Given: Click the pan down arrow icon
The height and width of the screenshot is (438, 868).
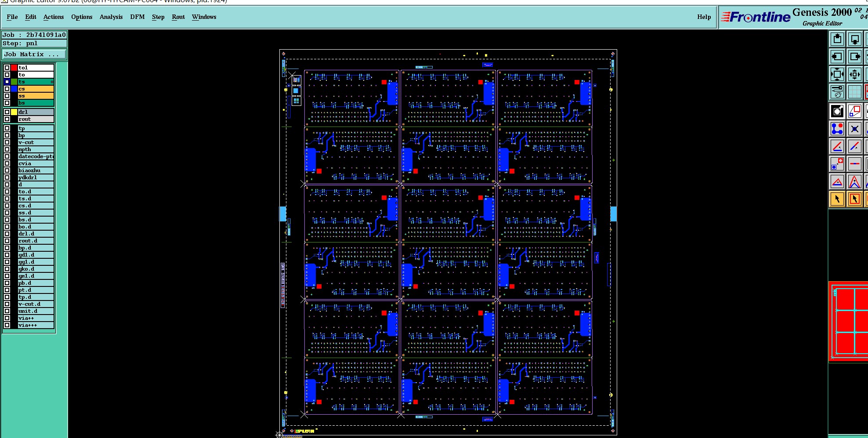Looking at the screenshot, I should click(855, 40).
